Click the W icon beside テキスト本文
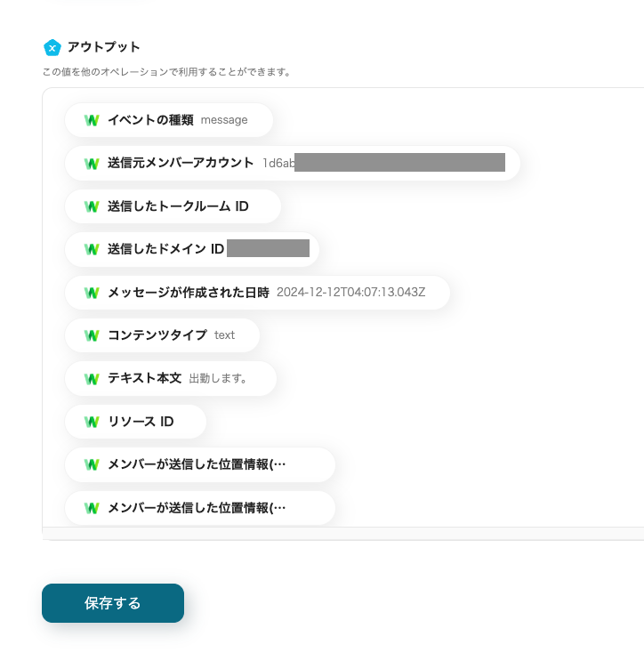Image resolution: width=644 pixels, height=661 pixels. pyautogui.click(x=91, y=378)
